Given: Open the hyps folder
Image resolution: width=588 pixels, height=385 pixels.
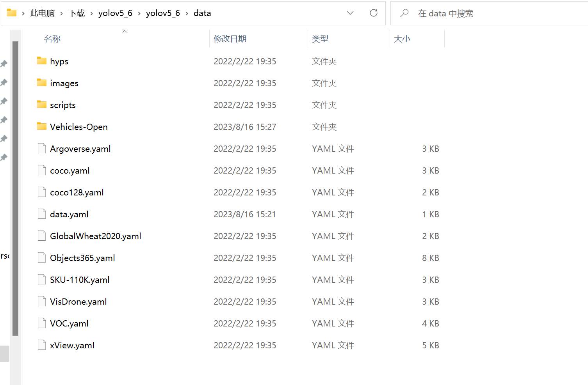Looking at the screenshot, I should tap(59, 61).
